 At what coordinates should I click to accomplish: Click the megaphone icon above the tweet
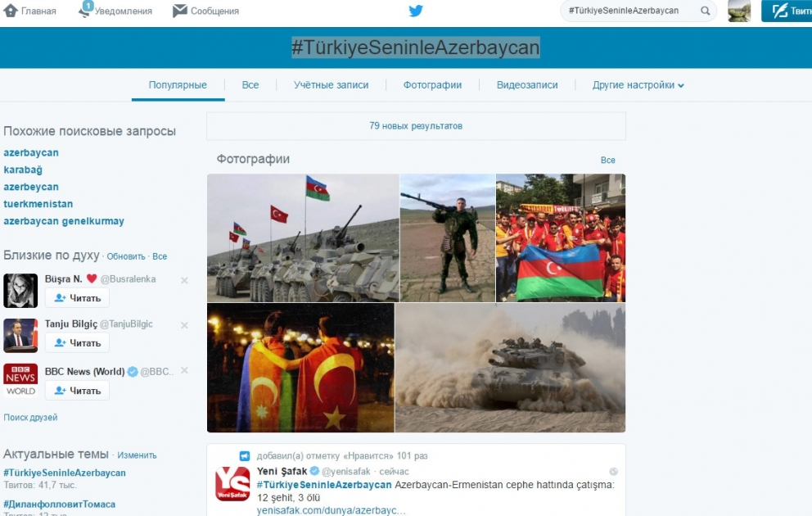pyautogui.click(x=245, y=456)
